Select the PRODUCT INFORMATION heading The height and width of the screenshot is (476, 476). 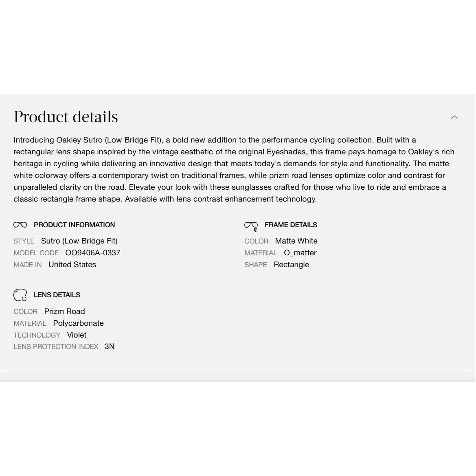point(75,225)
